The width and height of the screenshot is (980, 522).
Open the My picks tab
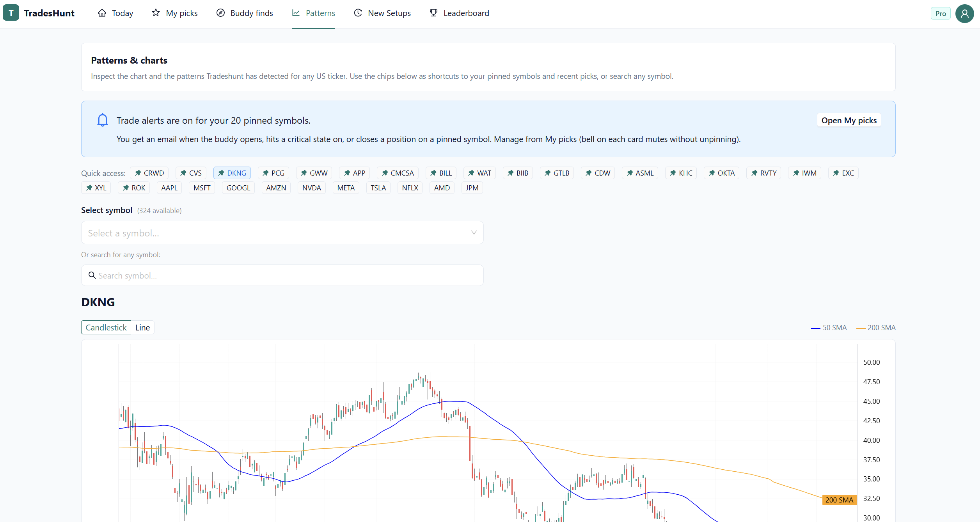[175, 13]
